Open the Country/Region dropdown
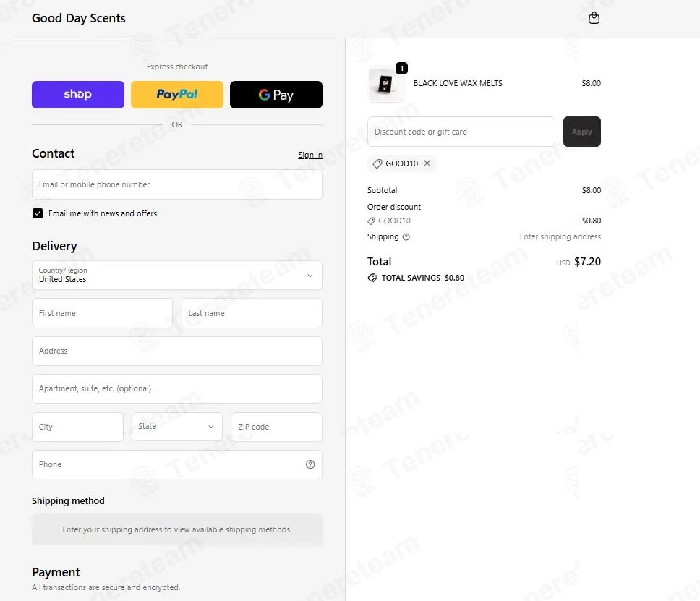The image size is (700, 601). tap(177, 275)
